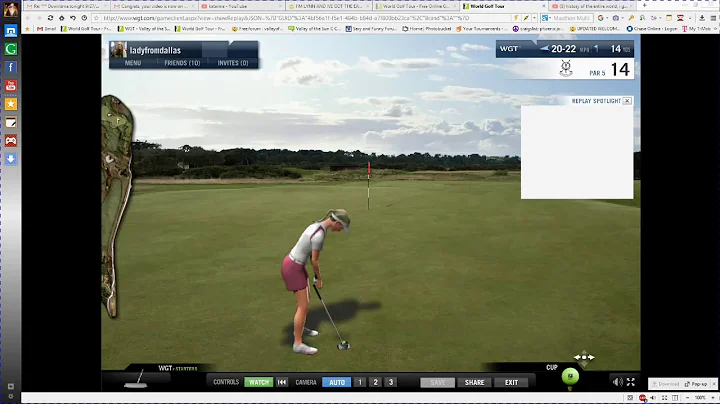Enter fullscreen with the game's expand-arrows icon
Viewport: 720px width, 404px height.
[631, 382]
